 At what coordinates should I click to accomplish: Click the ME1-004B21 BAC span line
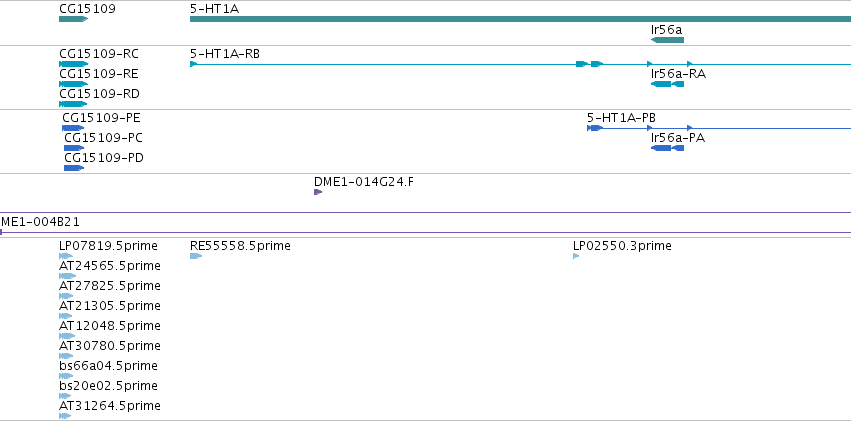(x=426, y=232)
